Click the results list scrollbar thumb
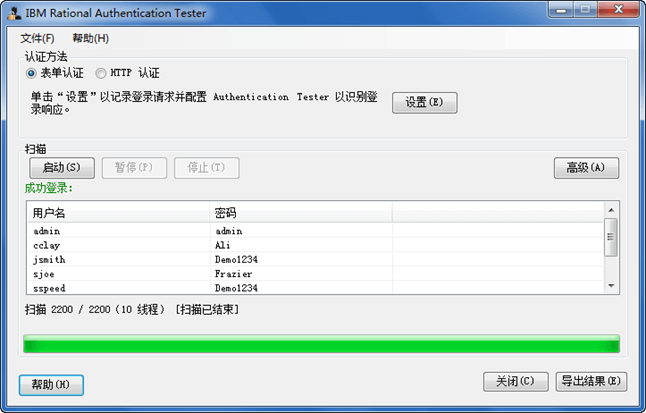 [611, 237]
